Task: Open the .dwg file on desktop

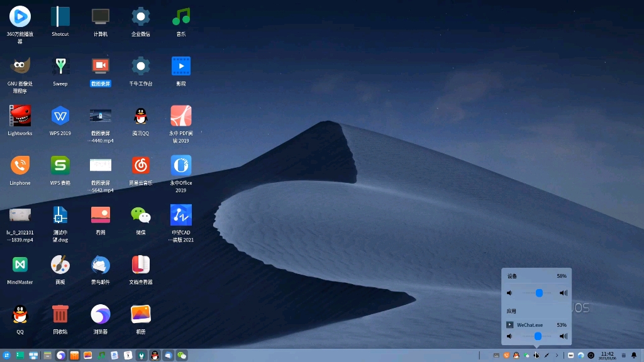Action: pos(60,215)
